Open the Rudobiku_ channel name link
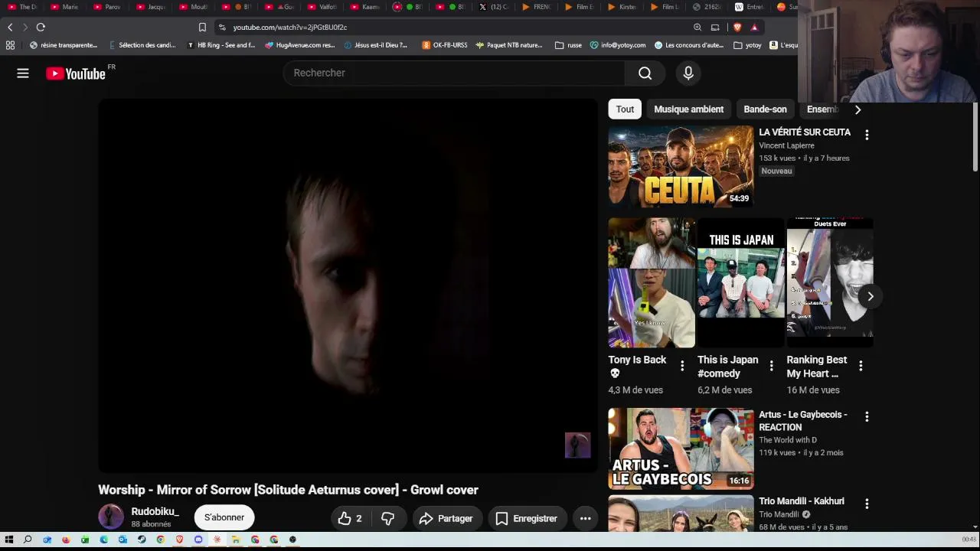 coord(155,511)
